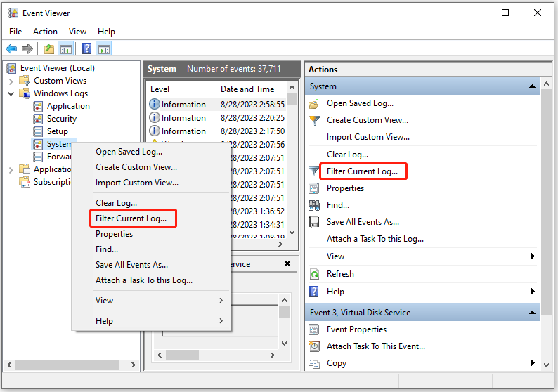This screenshot has width=558, height=392.
Task: Click the Create Custom View funnel icon in Actions
Action: pyautogui.click(x=314, y=120)
